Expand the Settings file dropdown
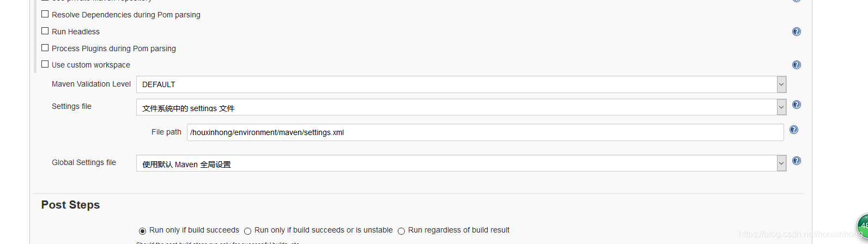Screen dimensions: 868x244 [x=460, y=107]
